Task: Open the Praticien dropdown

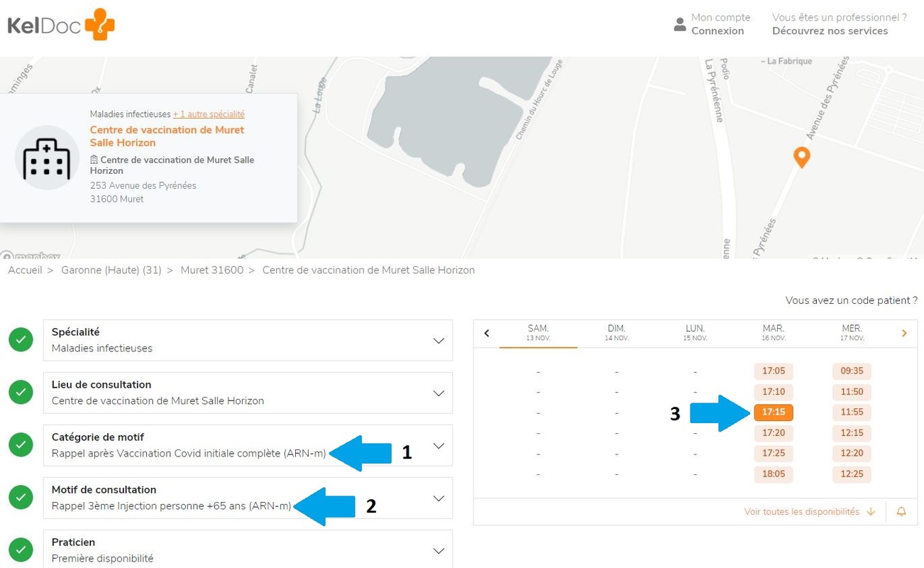Action: pos(439,551)
